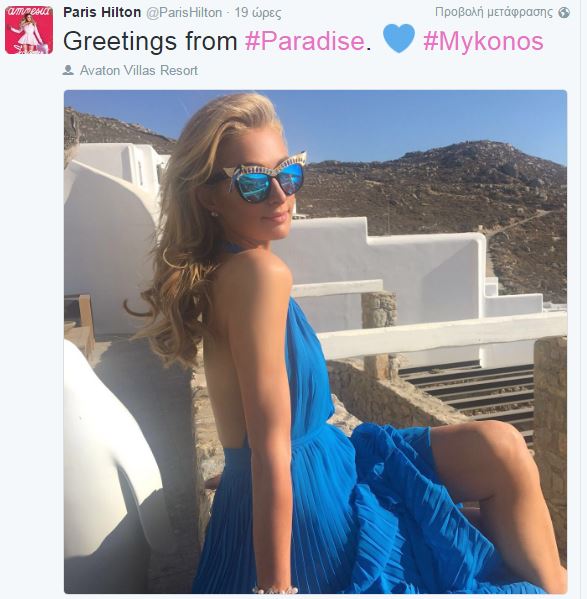Viewport: 587px width, 599px height.
Task: Click the sunglasses in the photo
Action: pyautogui.click(x=260, y=179)
